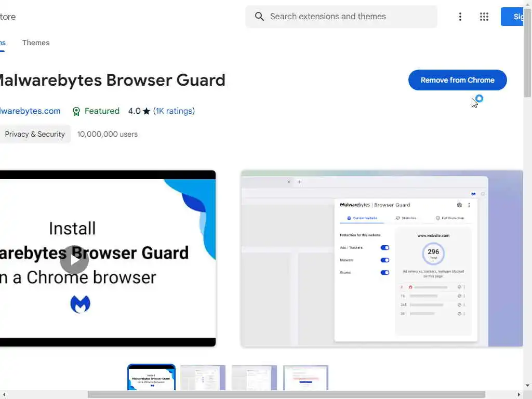Open the three-dot more options menu
The width and height of the screenshot is (532, 399).
pyautogui.click(x=460, y=17)
